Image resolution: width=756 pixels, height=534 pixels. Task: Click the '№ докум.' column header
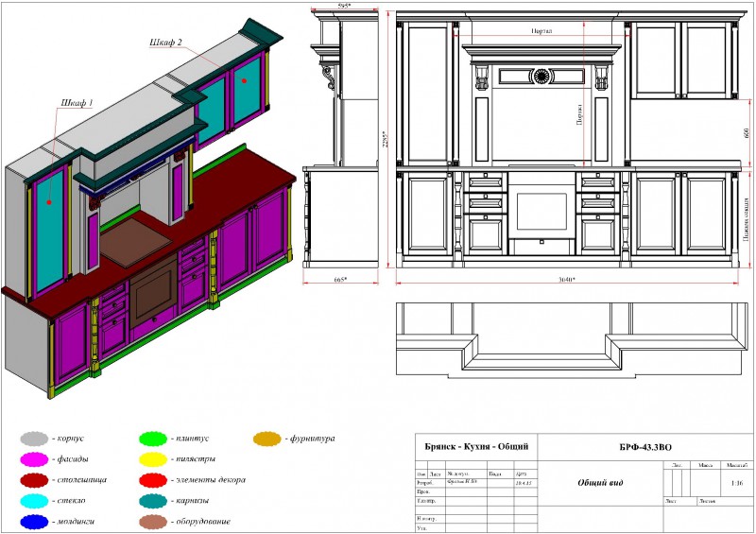tap(457, 474)
